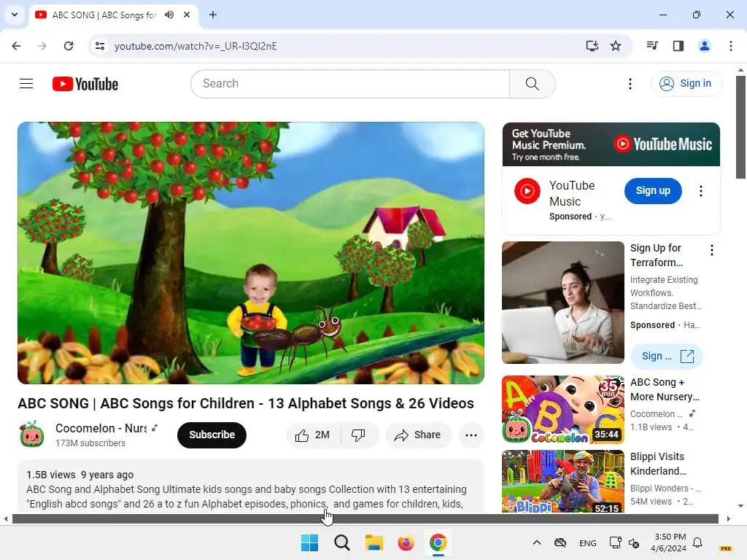
Task: Sign in to YouTube
Action: tap(686, 84)
